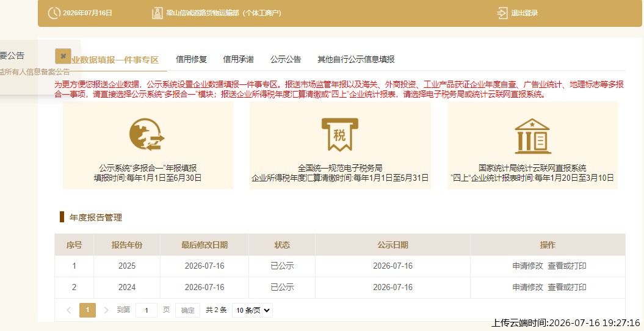Click 已公示 status in the 2024 row
644x331 pixels.
click(282, 287)
